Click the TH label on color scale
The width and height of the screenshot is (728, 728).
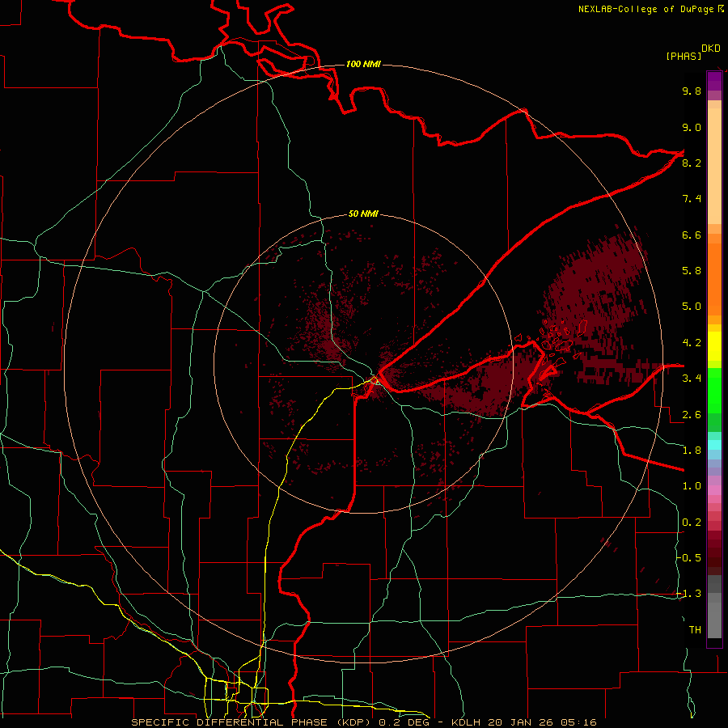click(695, 630)
